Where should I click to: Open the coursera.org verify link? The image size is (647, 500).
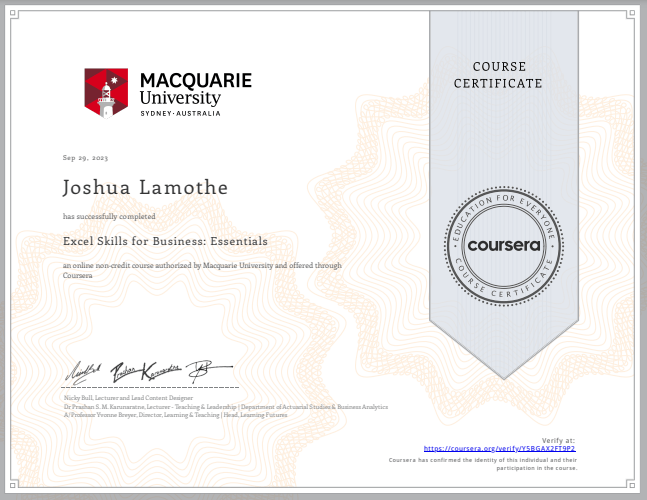500,449
